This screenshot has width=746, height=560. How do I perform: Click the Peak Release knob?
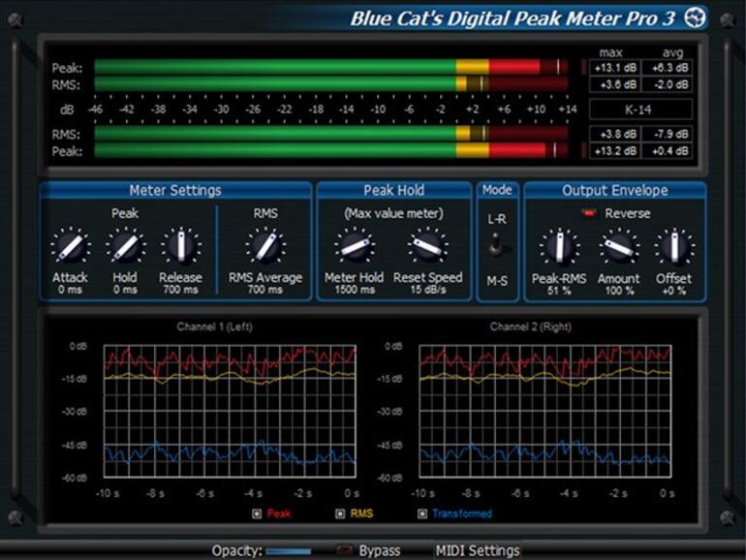(181, 246)
